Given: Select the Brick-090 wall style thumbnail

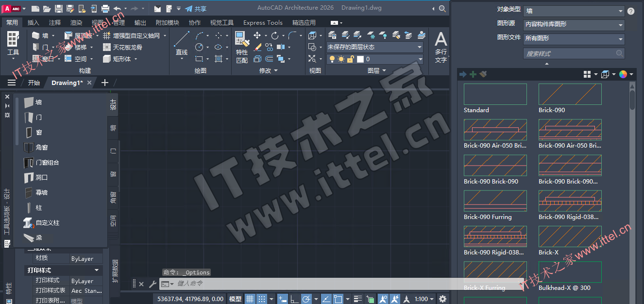Looking at the screenshot, I should (570, 94).
